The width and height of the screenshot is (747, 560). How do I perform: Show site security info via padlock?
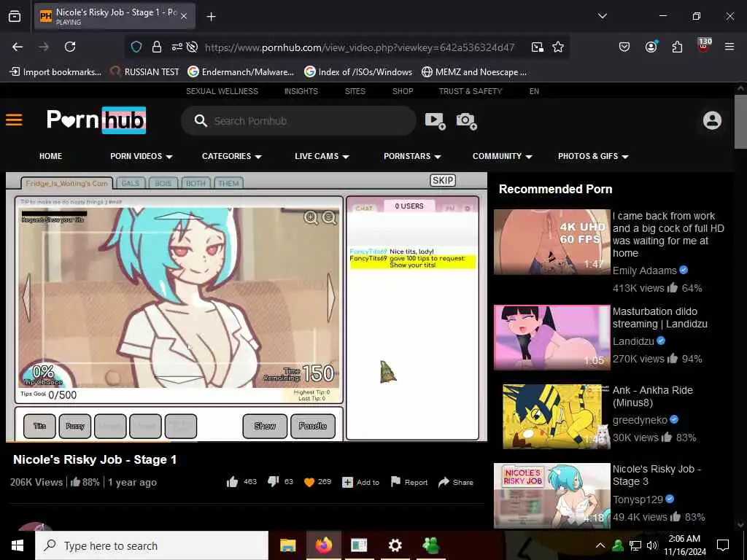[x=156, y=47]
